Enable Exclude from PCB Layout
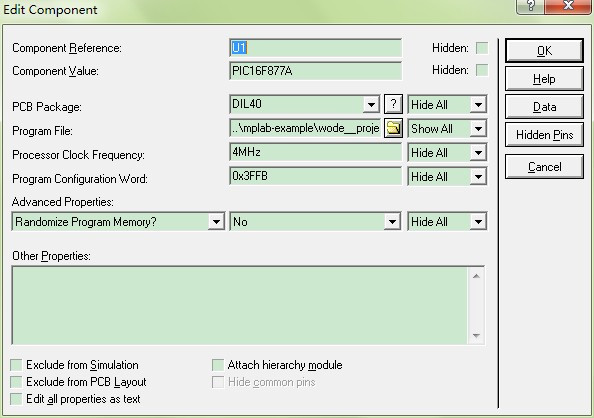 (x=16, y=382)
